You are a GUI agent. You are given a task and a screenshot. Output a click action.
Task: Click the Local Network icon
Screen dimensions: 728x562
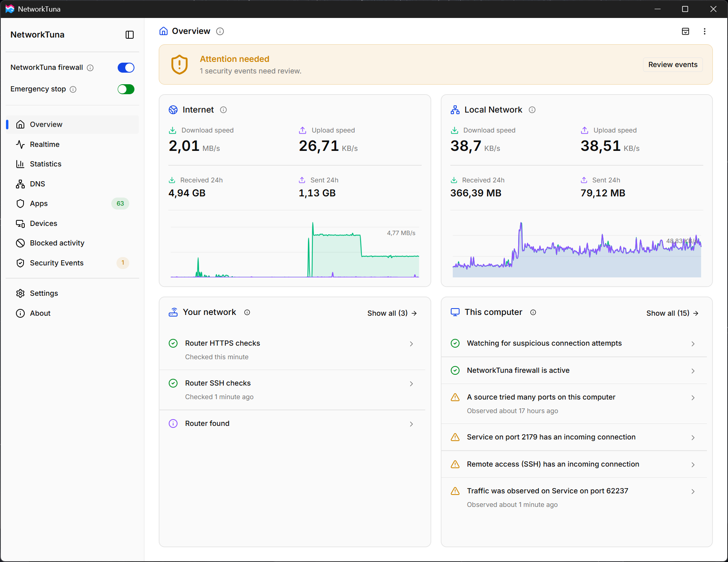coord(455,110)
